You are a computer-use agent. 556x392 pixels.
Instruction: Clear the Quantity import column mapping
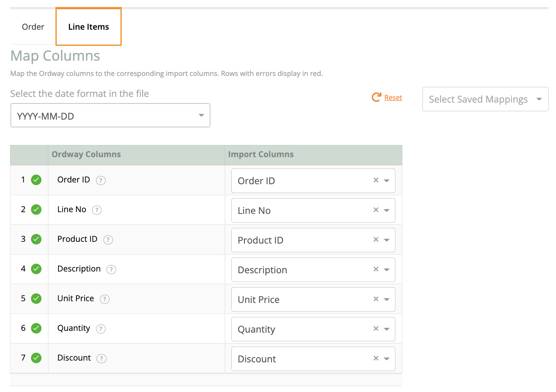click(376, 329)
